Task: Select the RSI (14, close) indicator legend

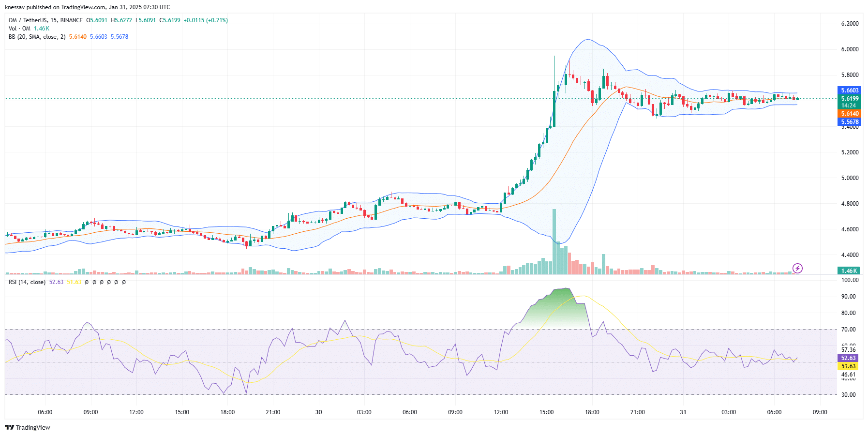Action: click(27, 282)
